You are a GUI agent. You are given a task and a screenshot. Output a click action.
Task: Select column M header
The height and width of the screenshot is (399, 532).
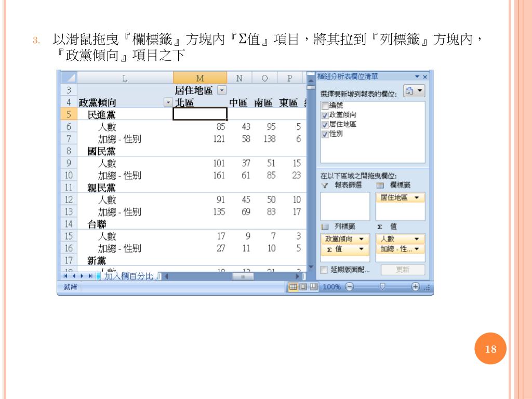point(200,78)
